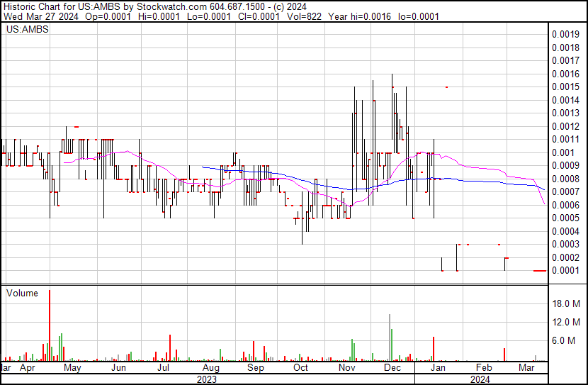Click the 0.0019 price axis label

565,35
